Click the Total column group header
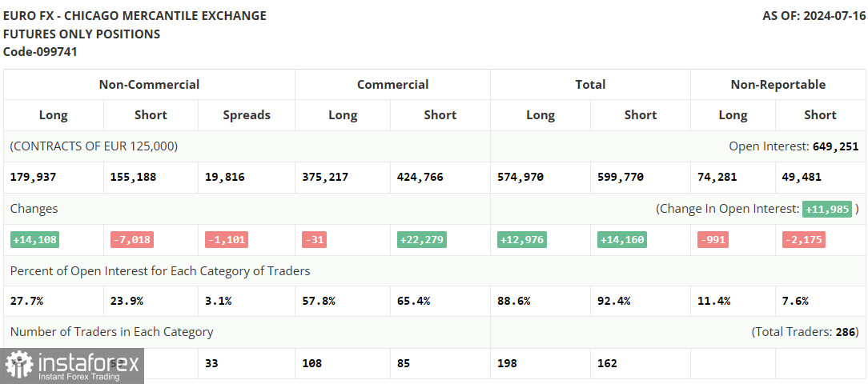The image size is (868, 384). click(x=590, y=85)
